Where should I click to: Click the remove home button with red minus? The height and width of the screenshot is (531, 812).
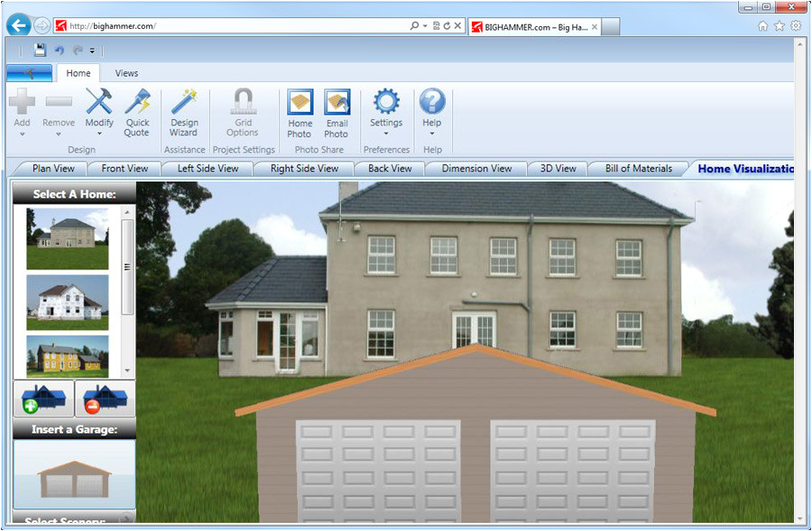coord(105,398)
